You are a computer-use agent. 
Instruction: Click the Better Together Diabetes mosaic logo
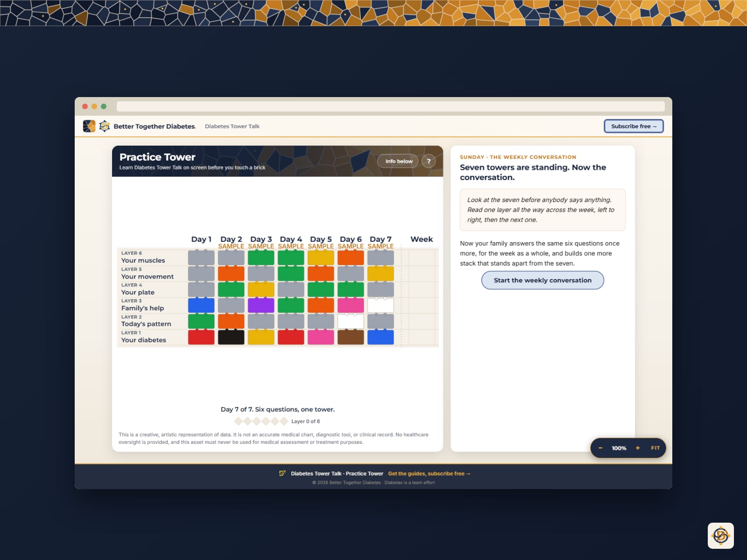[89, 126]
